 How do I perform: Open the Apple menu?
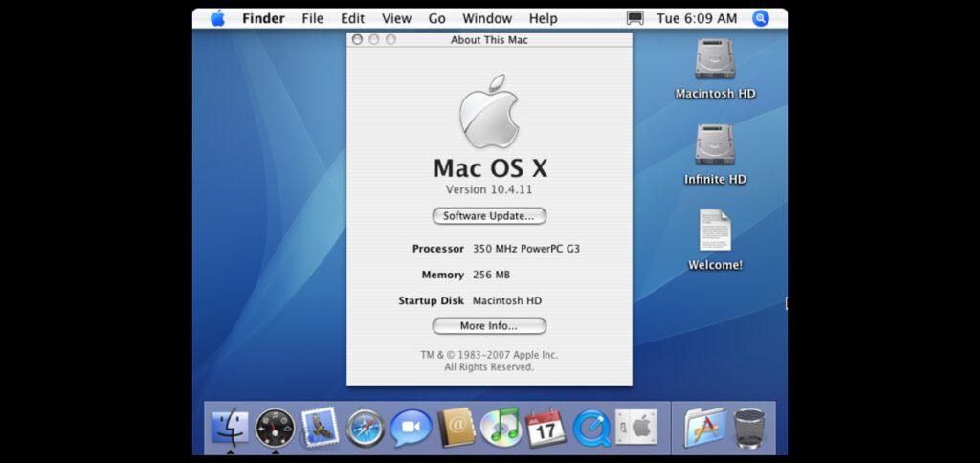coord(217,18)
